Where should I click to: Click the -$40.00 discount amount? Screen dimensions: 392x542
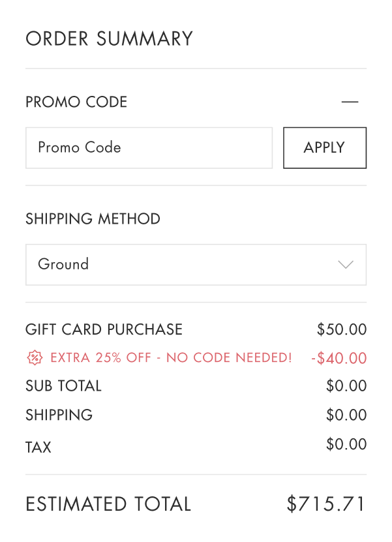(339, 358)
